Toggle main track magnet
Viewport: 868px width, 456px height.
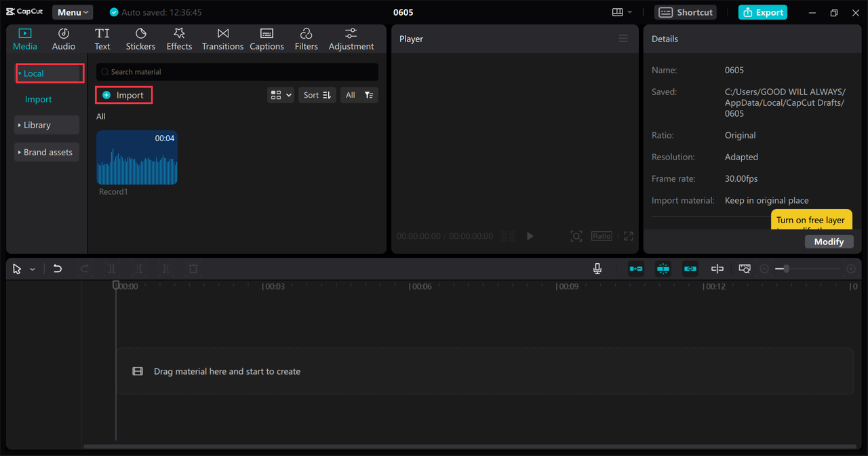pos(636,269)
